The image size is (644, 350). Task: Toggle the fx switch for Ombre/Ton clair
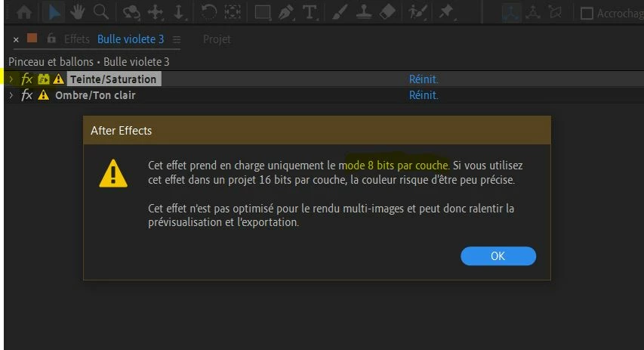[x=26, y=95]
